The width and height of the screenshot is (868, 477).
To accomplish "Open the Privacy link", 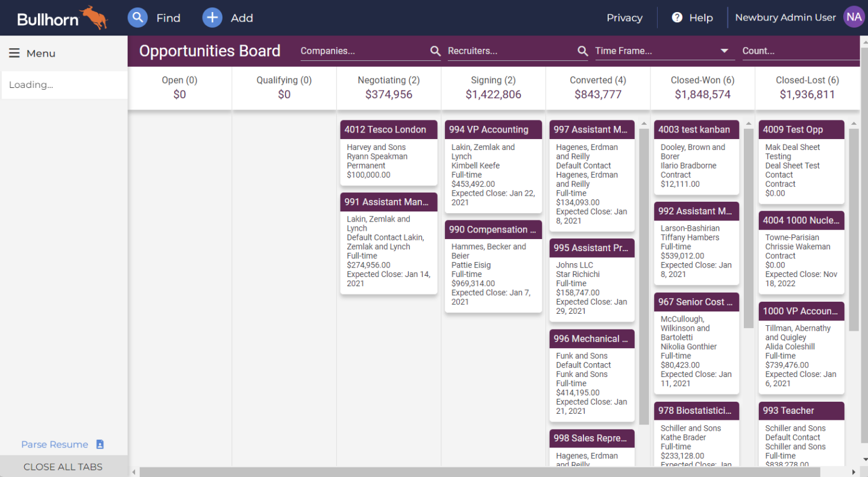I will pos(624,17).
